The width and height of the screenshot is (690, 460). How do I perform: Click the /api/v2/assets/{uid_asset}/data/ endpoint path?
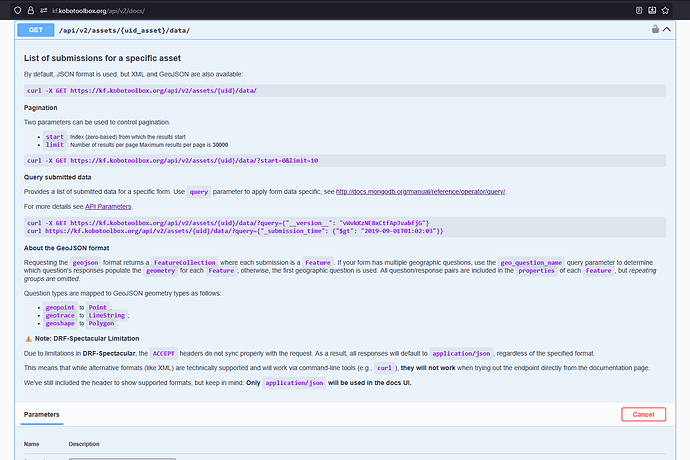tap(130, 30)
